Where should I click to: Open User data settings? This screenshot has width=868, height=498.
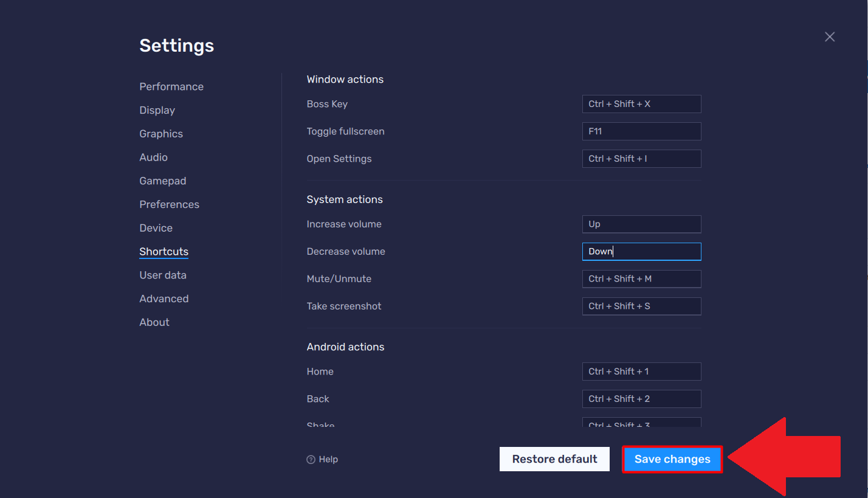click(x=163, y=275)
